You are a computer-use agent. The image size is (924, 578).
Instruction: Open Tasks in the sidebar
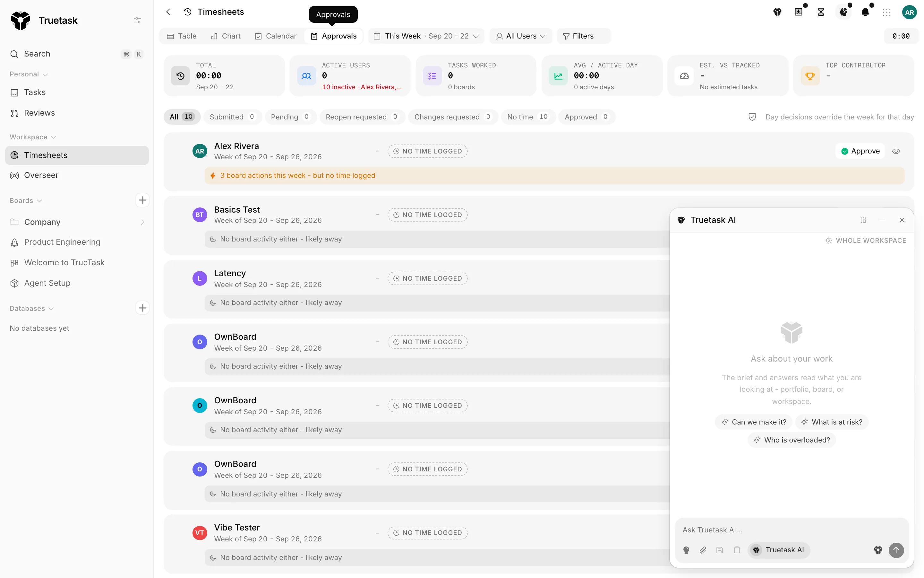click(x=77, y=92)
